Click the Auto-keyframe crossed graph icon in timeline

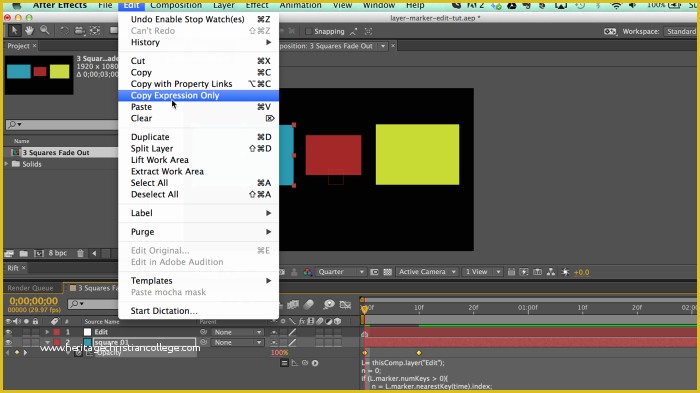click(345, 305)
